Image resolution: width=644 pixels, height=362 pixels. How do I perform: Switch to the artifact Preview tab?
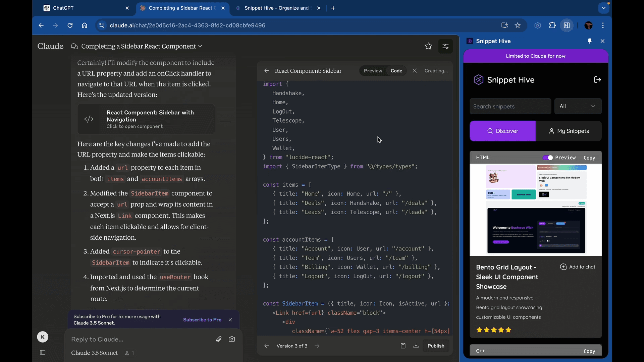(373, 71)
